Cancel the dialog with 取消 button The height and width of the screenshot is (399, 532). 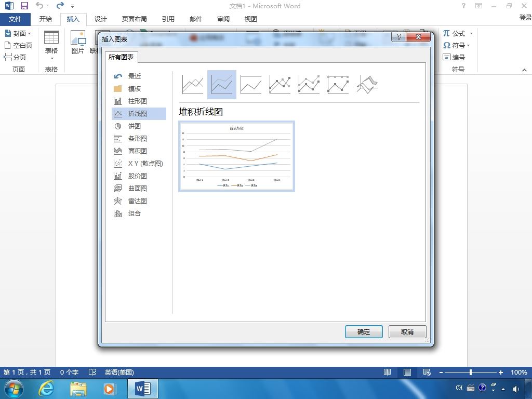[407, 332]
